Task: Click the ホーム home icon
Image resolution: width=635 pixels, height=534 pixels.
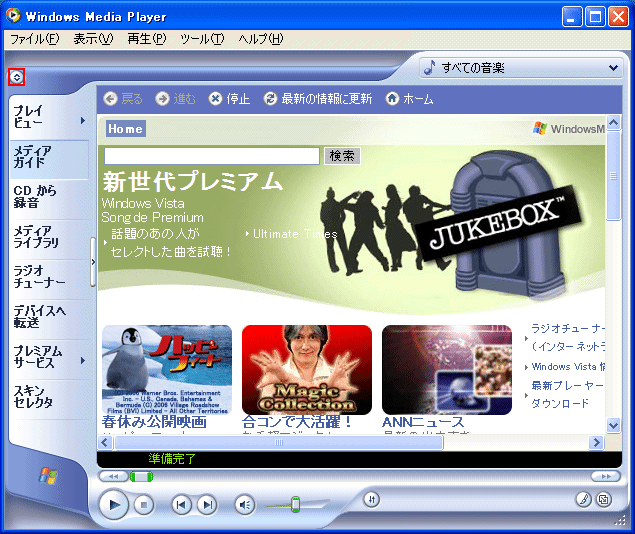Action: 392,98
